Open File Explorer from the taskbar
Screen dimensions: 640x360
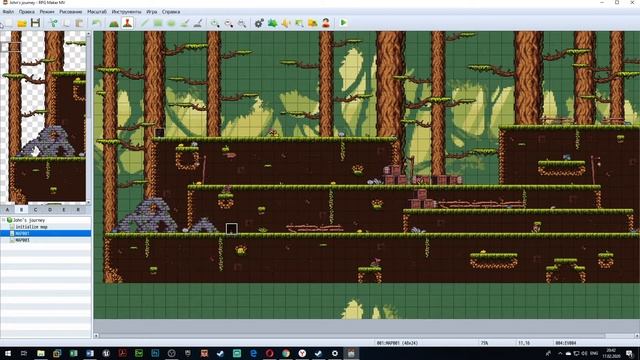coord(40,353)
